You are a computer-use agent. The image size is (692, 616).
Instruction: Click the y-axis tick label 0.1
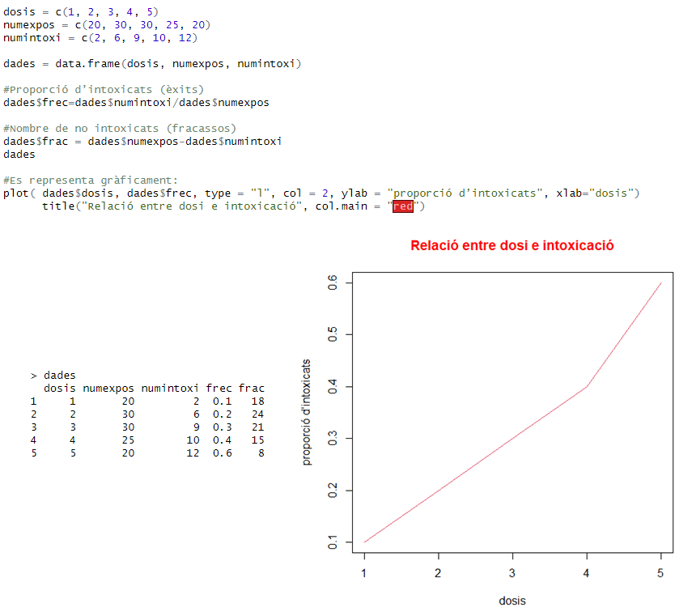333,542
